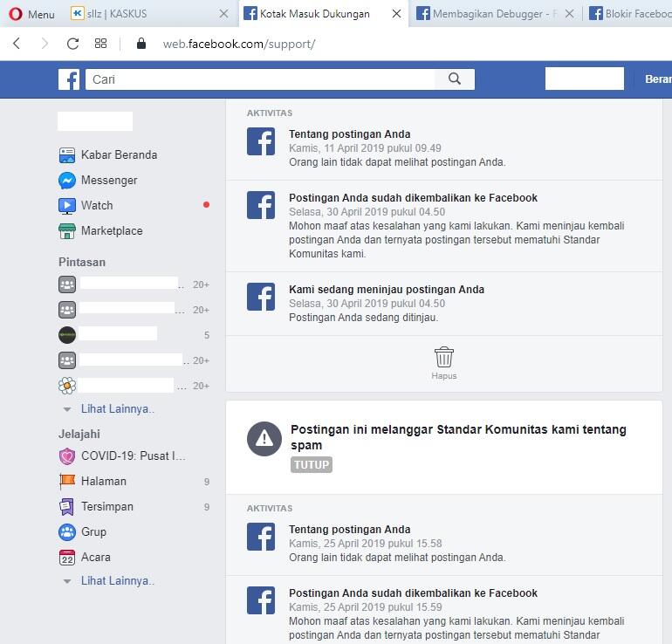Screen dimensions: 672x644
Task: Click the Acara calendar icon
Action: click(67, 557)
